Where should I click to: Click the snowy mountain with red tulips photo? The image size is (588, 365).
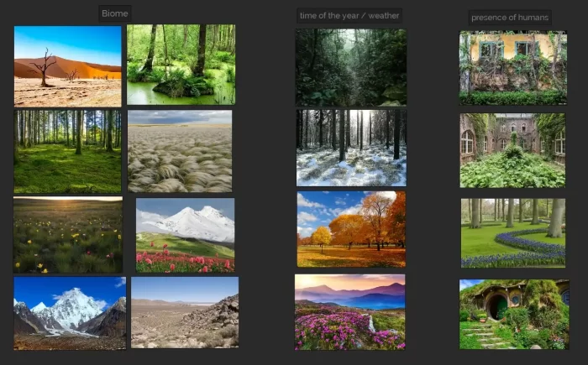(x=185, y=235)
